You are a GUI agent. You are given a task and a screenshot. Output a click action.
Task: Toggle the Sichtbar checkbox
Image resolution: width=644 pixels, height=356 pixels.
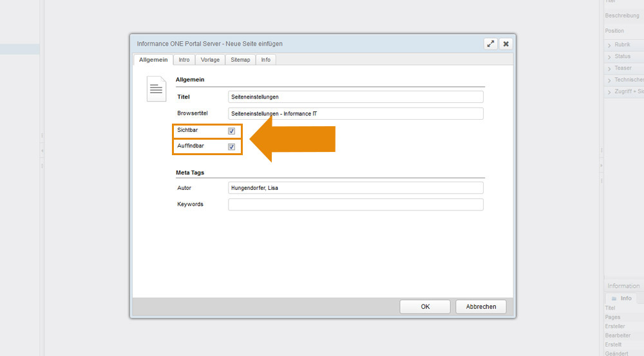232,131
